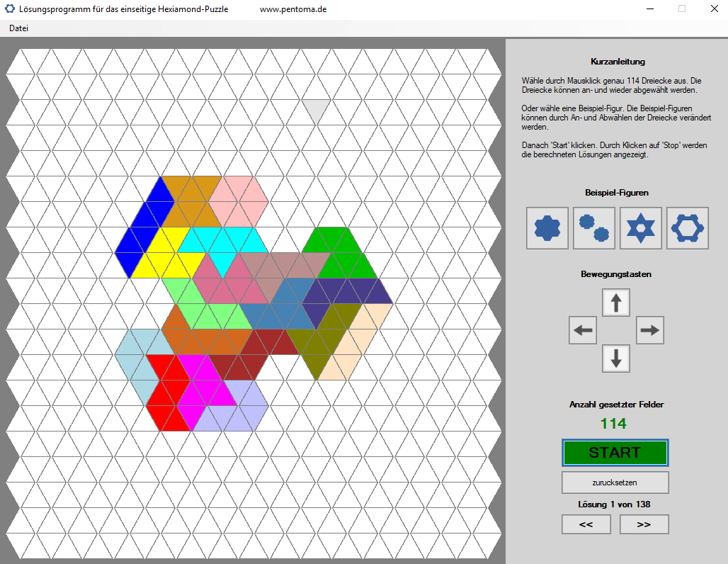The image size is (728, 564).
Task: Open the Datei menu
Action: click(x=18, y=28)
